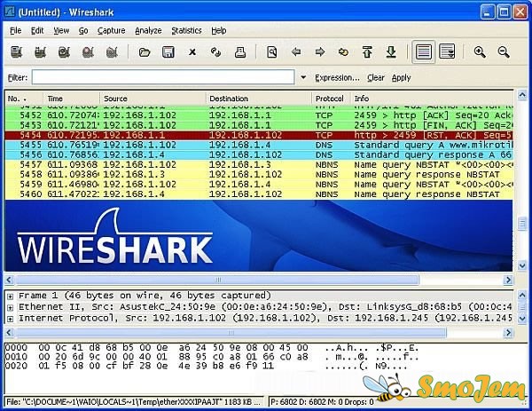Select packet 5452 TCP ACK row
The image size is (532, 411).
click(x=259, y=115)
